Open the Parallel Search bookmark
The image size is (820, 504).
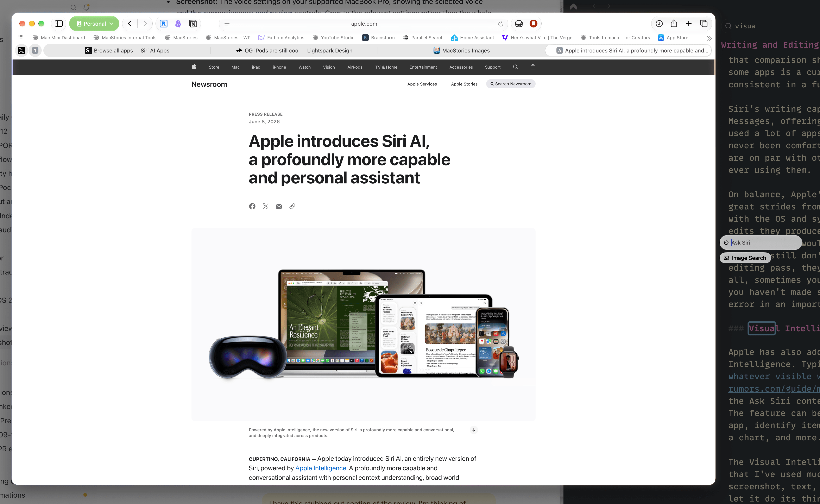tap(423, 38)
